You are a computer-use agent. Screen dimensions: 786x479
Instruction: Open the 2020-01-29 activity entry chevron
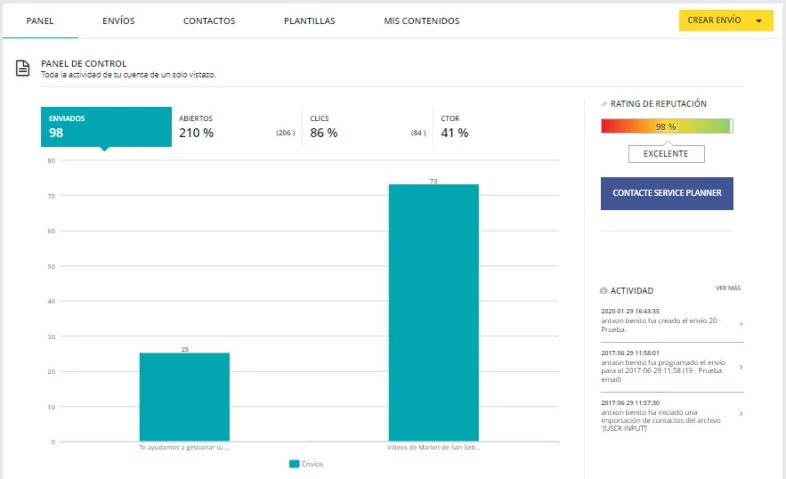click(x=741, y=324)
